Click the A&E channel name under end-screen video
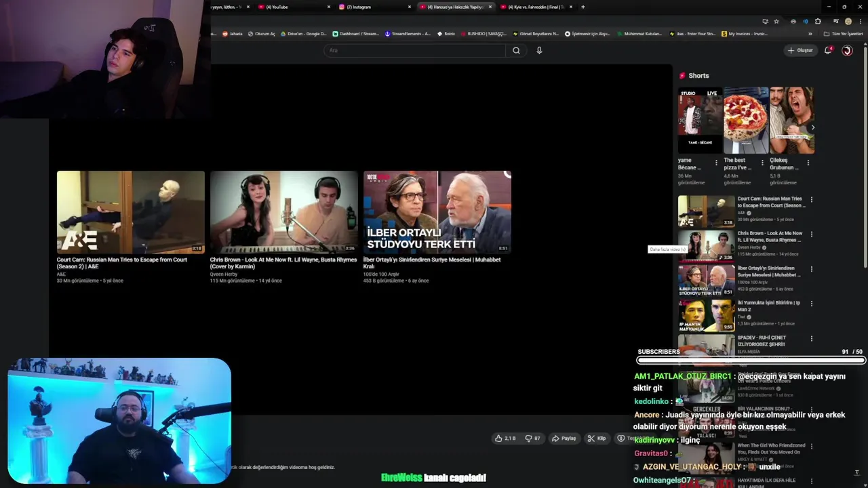Image resolution: width=868 pixels, height=488 pixels. [61, 274]
